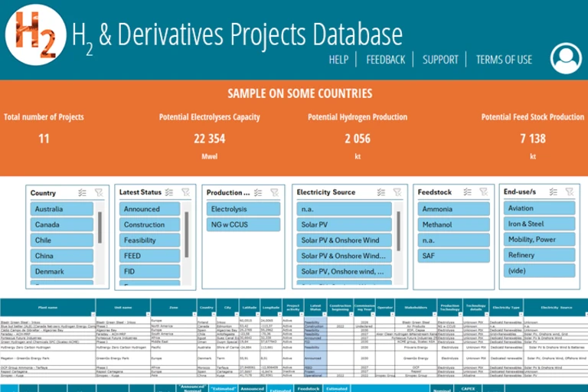Toggle multi-select on Electricity Source slicer

381,193
